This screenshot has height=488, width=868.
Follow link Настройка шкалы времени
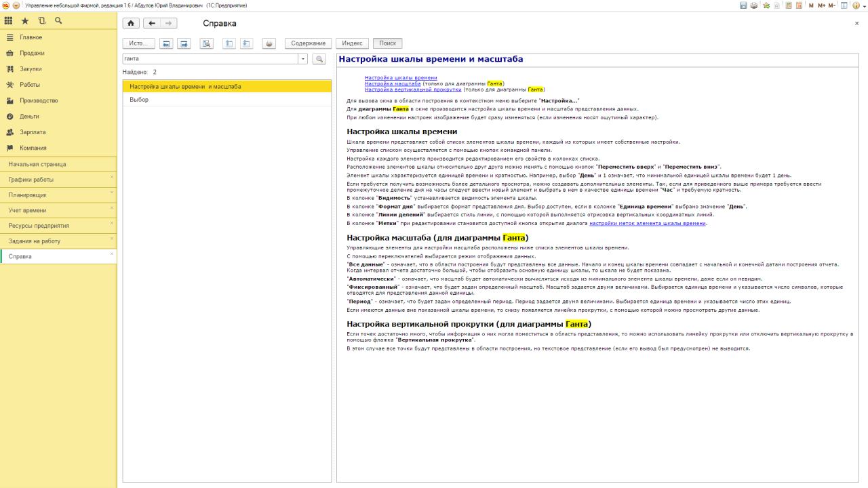(x=401, y=78)
